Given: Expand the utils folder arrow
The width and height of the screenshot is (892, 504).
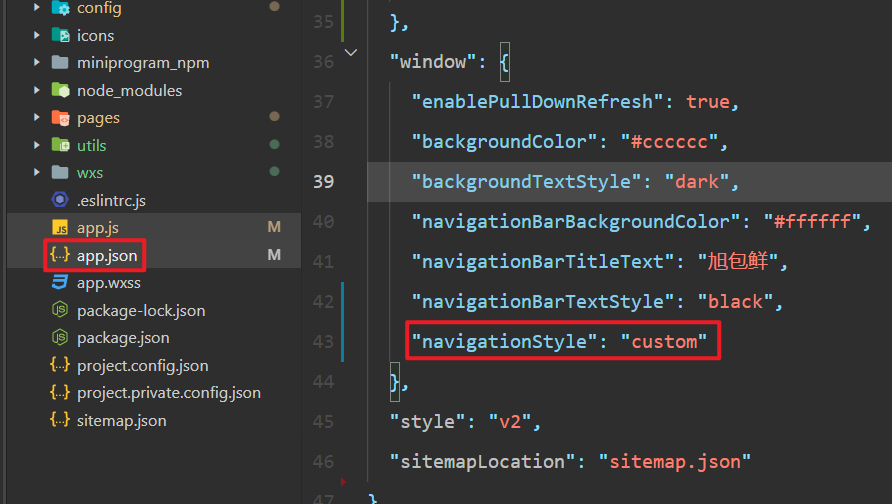Looking at the screenshot, I should 37,145.
